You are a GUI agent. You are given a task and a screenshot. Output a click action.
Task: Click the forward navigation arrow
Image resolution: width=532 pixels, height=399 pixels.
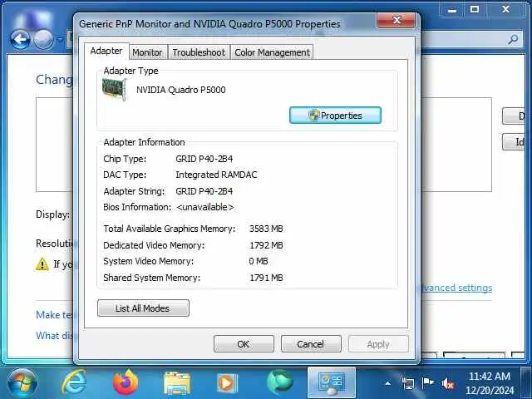44,40
